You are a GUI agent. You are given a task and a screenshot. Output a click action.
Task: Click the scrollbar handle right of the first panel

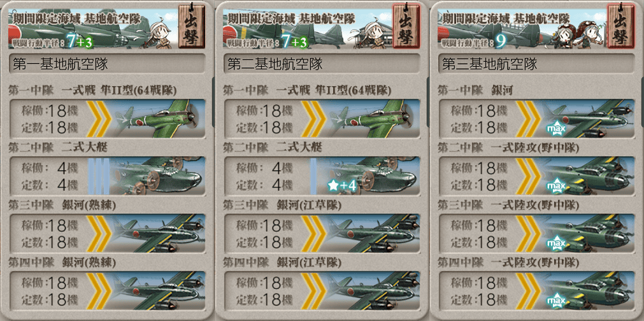coord(213,102)
